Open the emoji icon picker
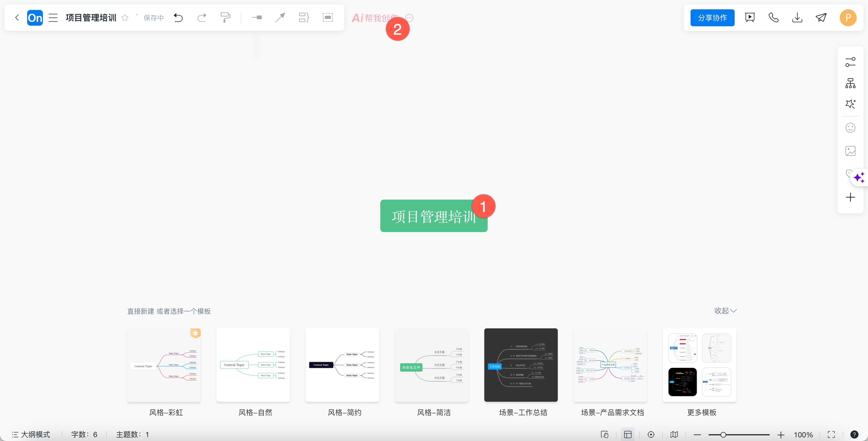Screen dimensions: 868x441 pos(850,128)
